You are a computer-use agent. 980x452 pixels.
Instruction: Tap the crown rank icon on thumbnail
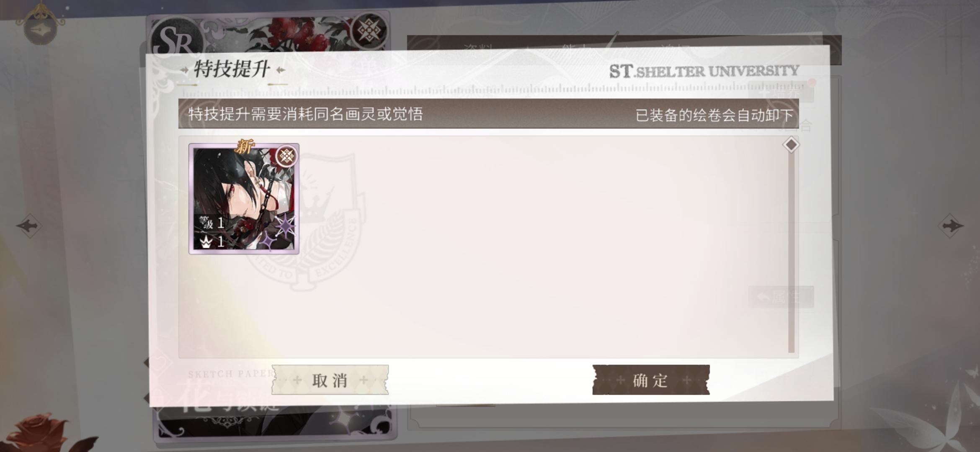point(206,242)
